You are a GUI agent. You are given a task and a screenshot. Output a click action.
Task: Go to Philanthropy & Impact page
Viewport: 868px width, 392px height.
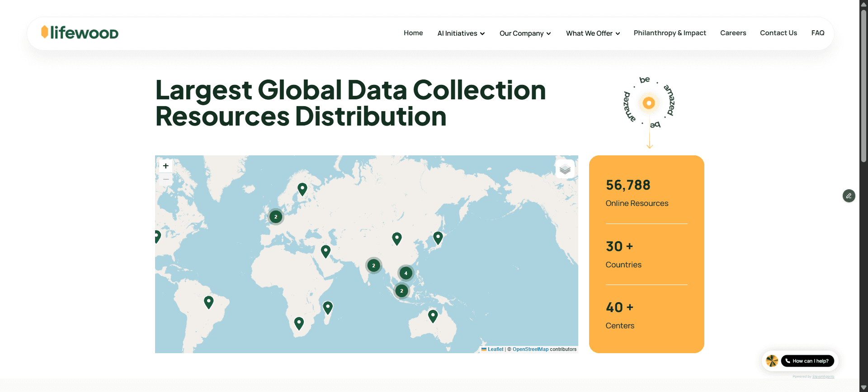[670, 33]
